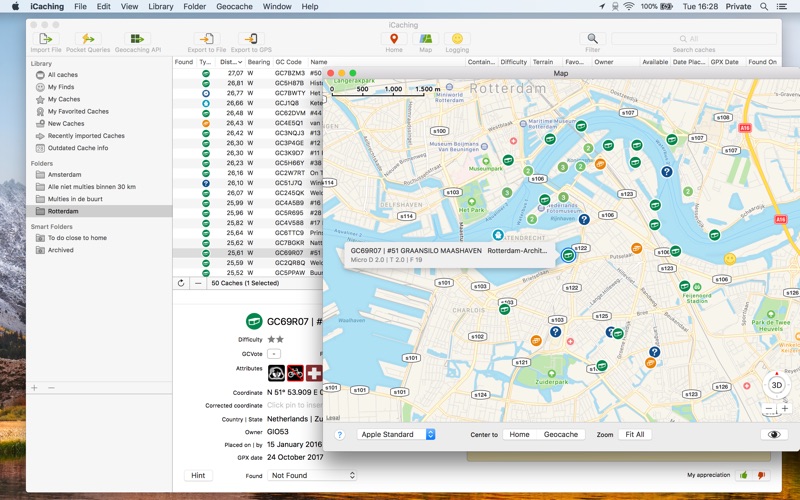Toggle map overlay visibility eye button
800x500 pixels.
click(774, 435)
